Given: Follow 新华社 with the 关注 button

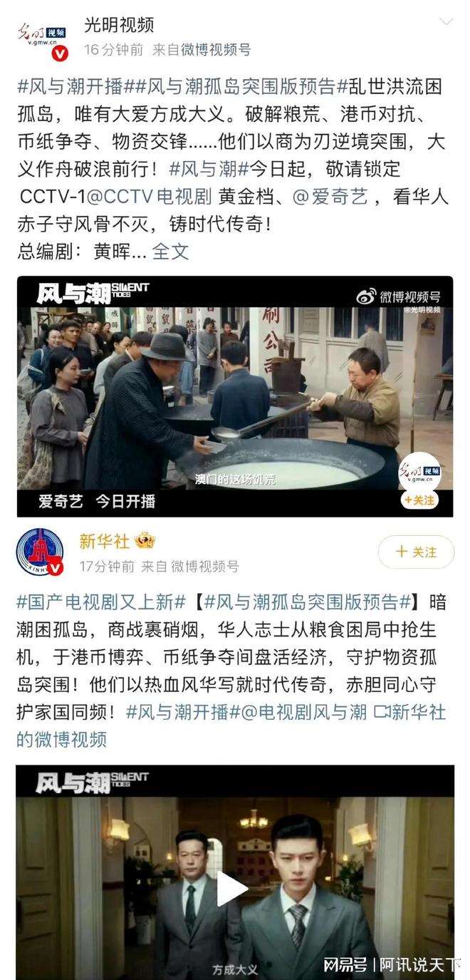Looking at the screenshot, I should (x=416, y=552).
